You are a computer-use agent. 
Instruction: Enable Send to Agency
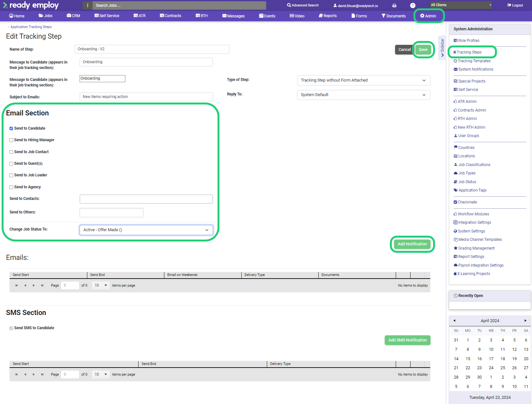11,187
